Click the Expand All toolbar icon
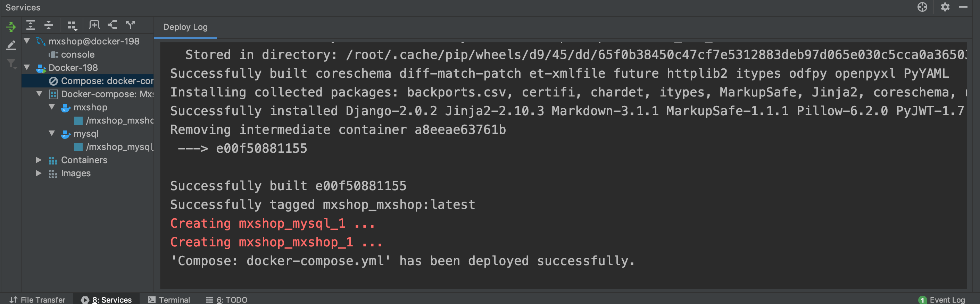 click(x=31, y=25)
